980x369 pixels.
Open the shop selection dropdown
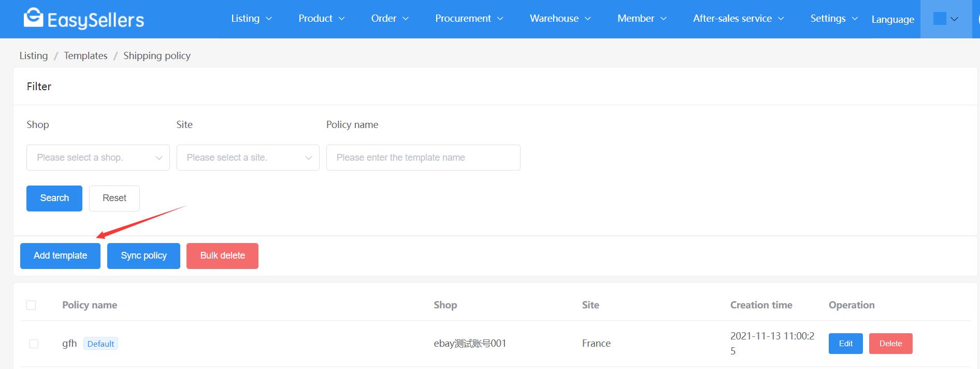[x=98, y=158]
